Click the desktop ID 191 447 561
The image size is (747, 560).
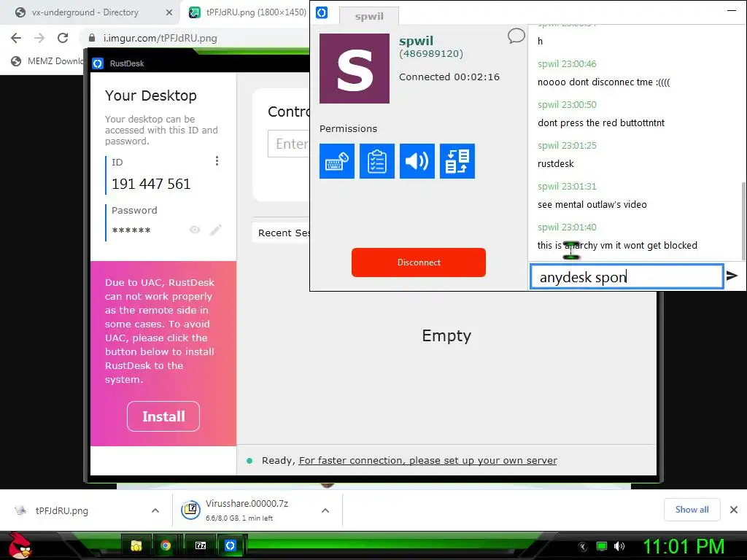click(151, 184)
